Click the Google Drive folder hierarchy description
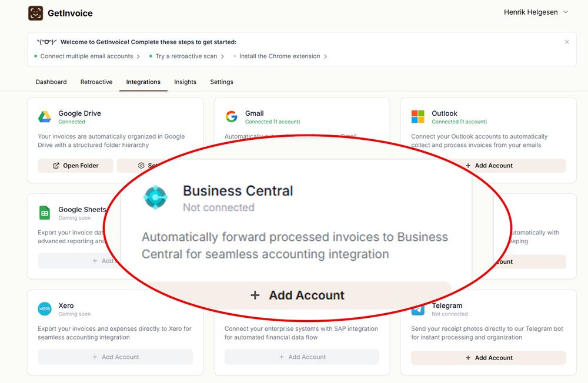This screenshot has width=588, height=383. pos(111,140)
